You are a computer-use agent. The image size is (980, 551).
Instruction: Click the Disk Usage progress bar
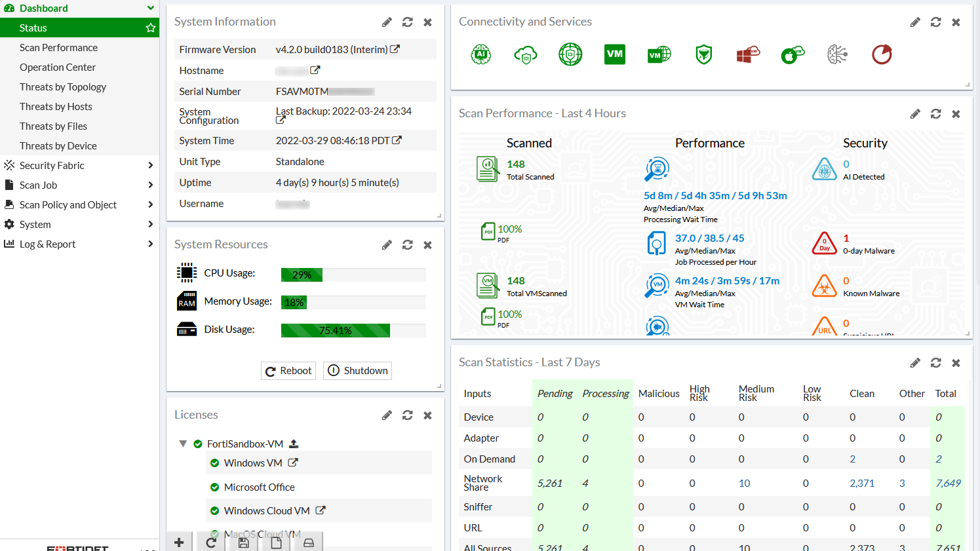tap(353, 330)
